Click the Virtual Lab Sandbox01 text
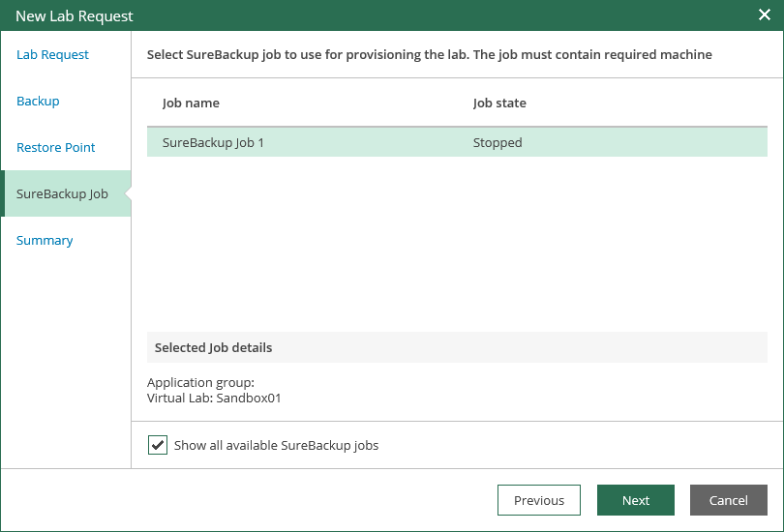This screenshot has height=532, width=784. [214, 399]
